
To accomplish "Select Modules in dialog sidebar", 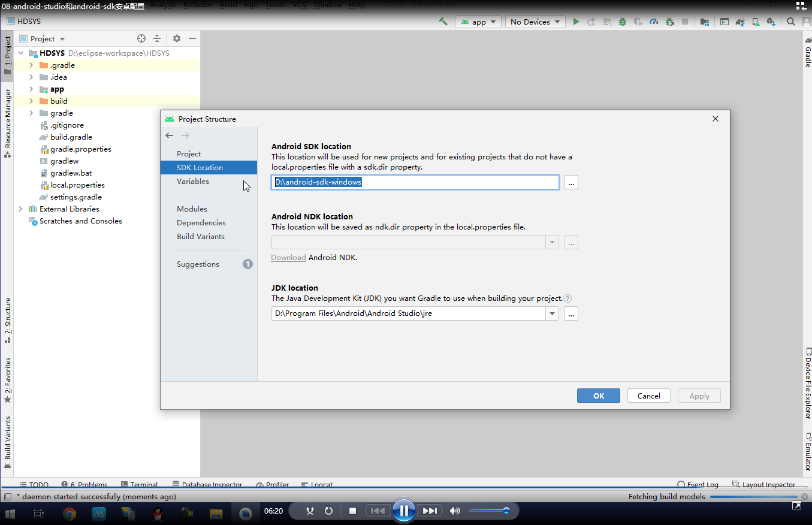I will [x=192, y=209].
